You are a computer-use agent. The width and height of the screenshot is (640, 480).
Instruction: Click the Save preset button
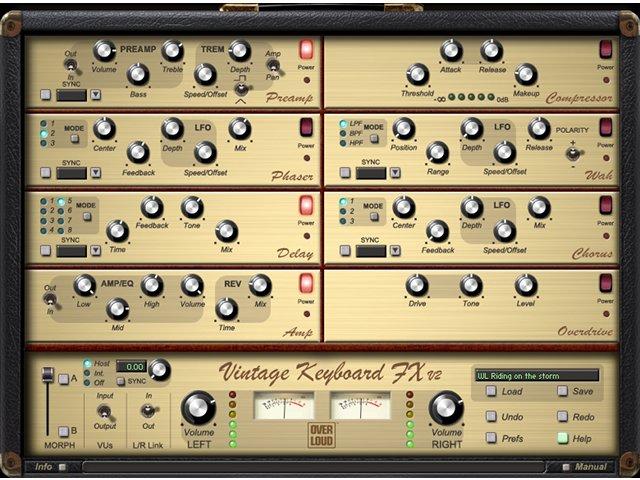point(562,391)
